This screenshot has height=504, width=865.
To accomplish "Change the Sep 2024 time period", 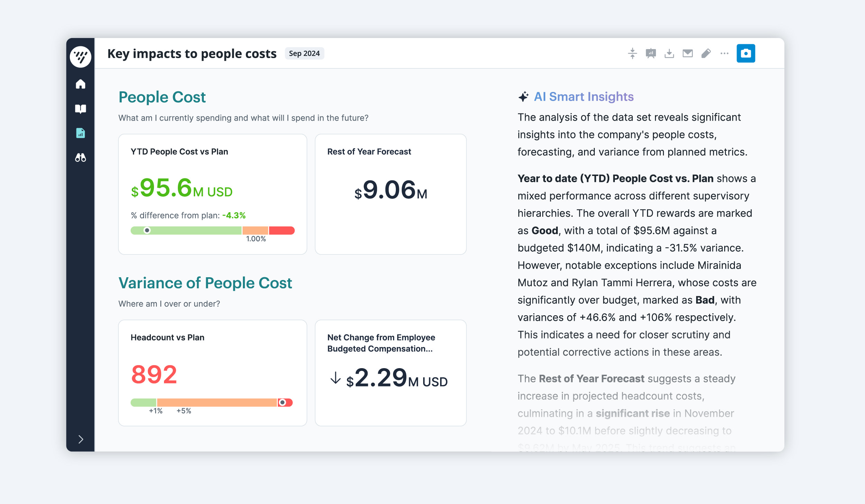I will click(304, 53).
